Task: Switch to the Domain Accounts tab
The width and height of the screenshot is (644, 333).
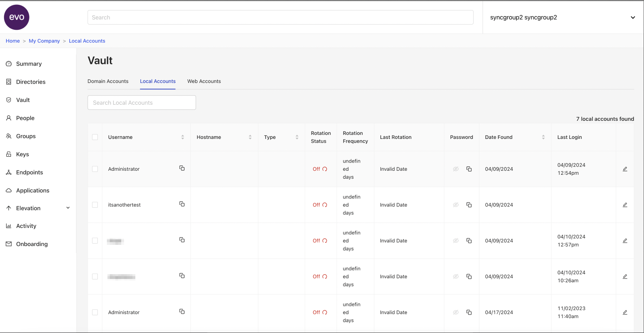Action: (108, 81)
